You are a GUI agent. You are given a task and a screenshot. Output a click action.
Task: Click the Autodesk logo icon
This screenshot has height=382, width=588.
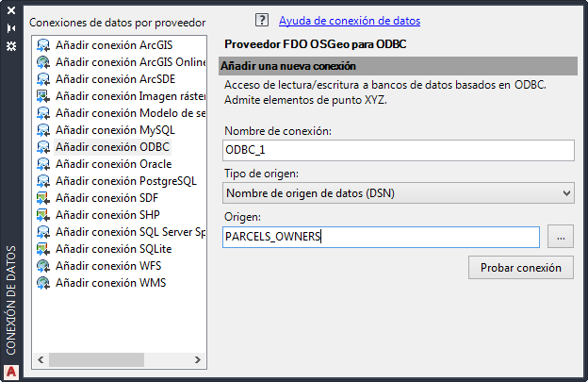[x=11, y=371]
